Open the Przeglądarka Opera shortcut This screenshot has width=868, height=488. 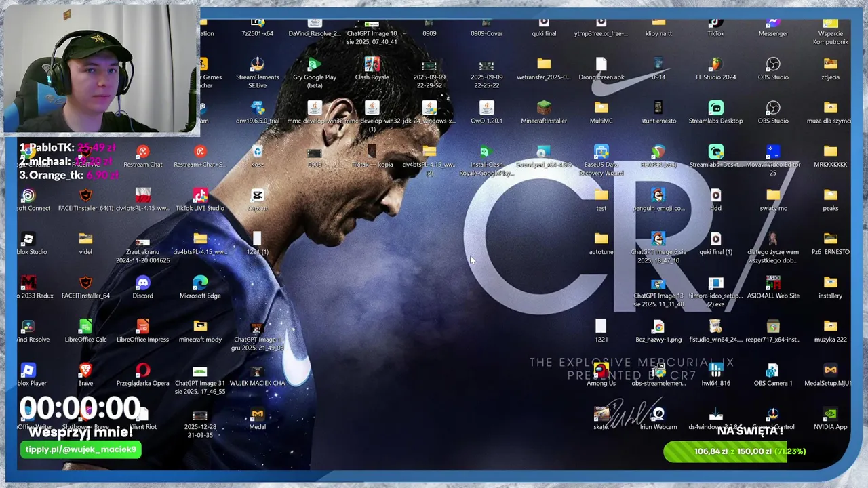142,374
